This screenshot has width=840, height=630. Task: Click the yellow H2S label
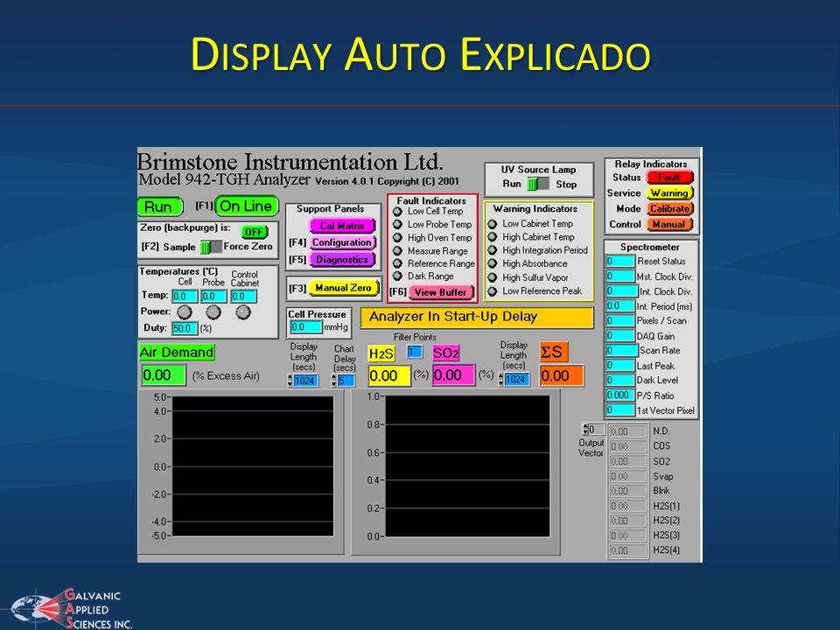tap(381, 353)
